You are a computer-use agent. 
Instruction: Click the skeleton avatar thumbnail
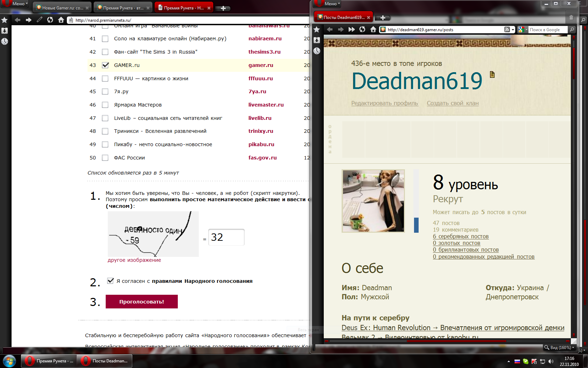pos(373,201)
